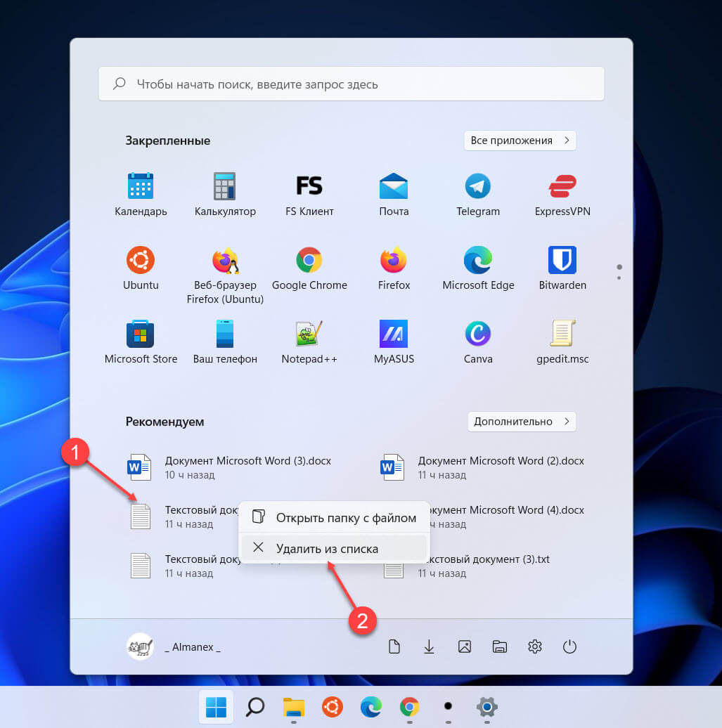Open the Canva app
This screenshot has height=728, width=722.
point(478,342)
